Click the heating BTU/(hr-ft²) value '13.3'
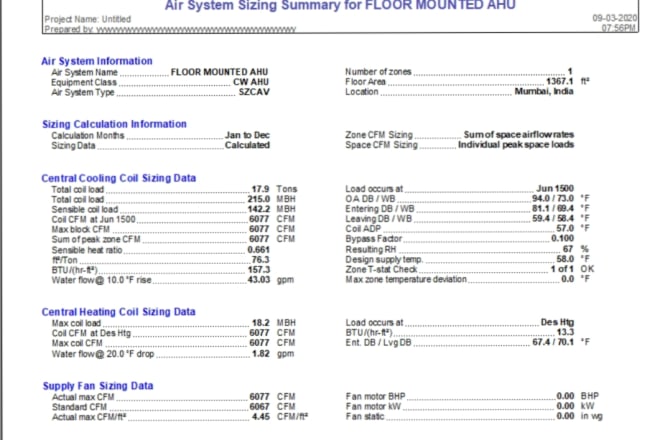The width and height of the screenshot is (660, 440). click(x=565, y=332)
